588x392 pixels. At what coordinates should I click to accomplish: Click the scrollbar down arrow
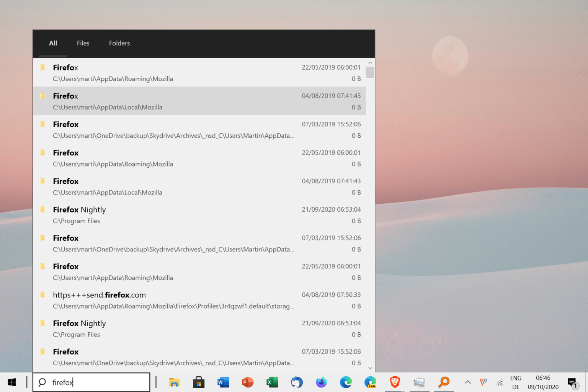[370, 367]
